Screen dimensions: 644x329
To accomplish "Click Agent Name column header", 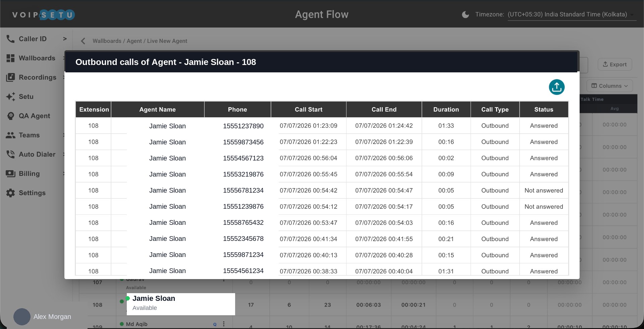I will tap(157, 110).
